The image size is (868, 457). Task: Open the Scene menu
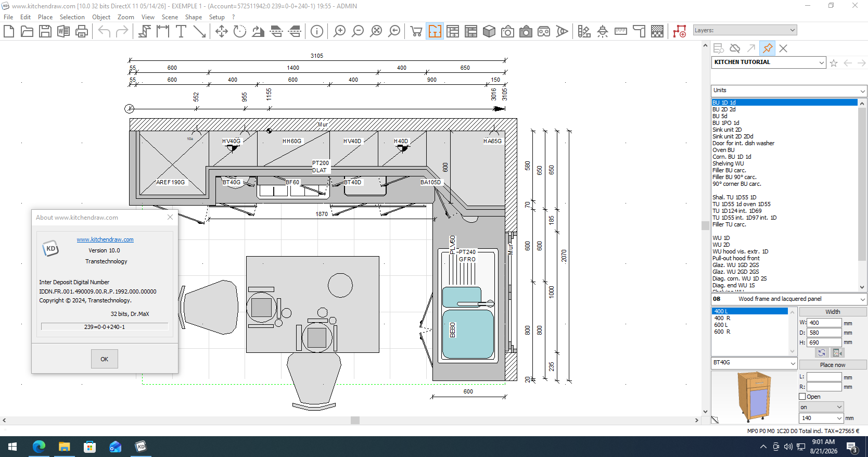(x=170, y=17)
